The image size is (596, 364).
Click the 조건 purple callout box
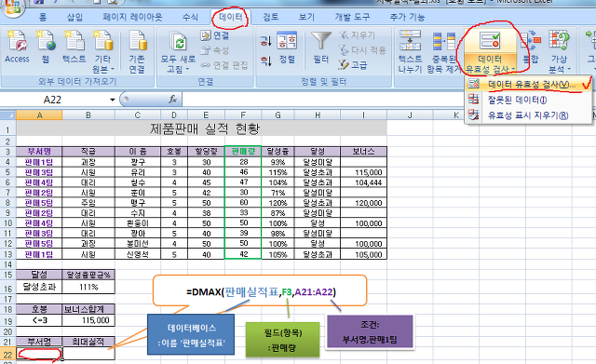370,331
